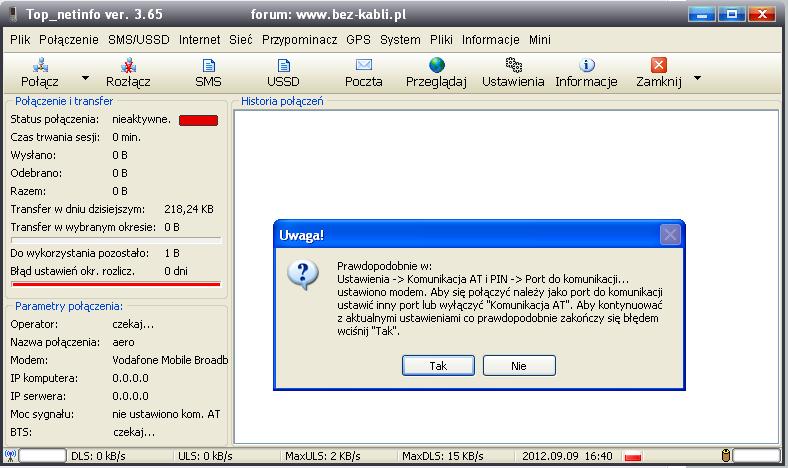Click the Rozłącz disconnect toolbar icon
The image size is (788, 468).
[x=128, y=66]
